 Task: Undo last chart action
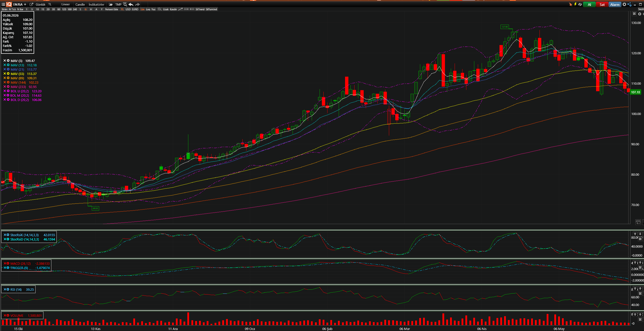coord(131,4)
